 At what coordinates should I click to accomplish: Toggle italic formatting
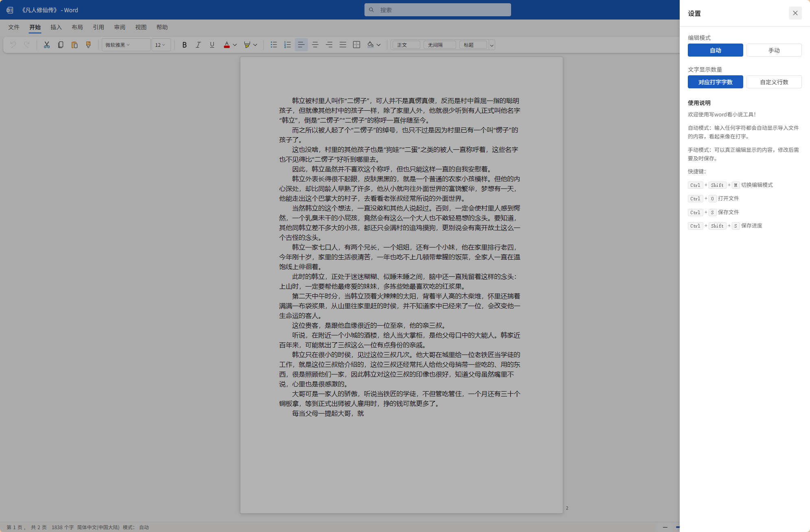(x=198, y=45)
